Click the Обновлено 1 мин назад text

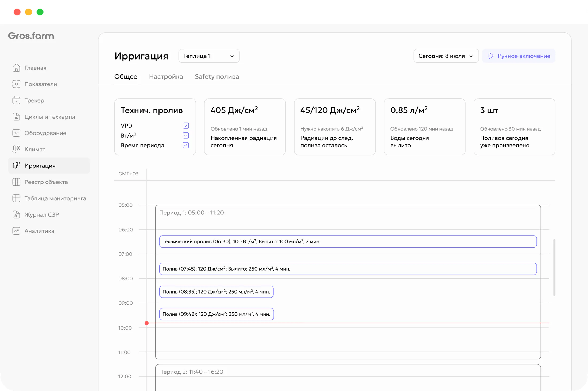239,129
